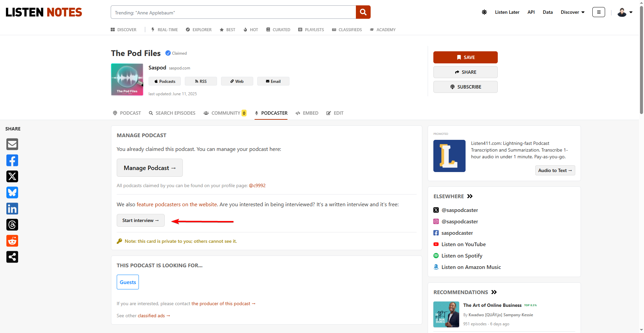644x333 pixels.
Task: Click Listen on Amazon Music
Action: [467, 267]
